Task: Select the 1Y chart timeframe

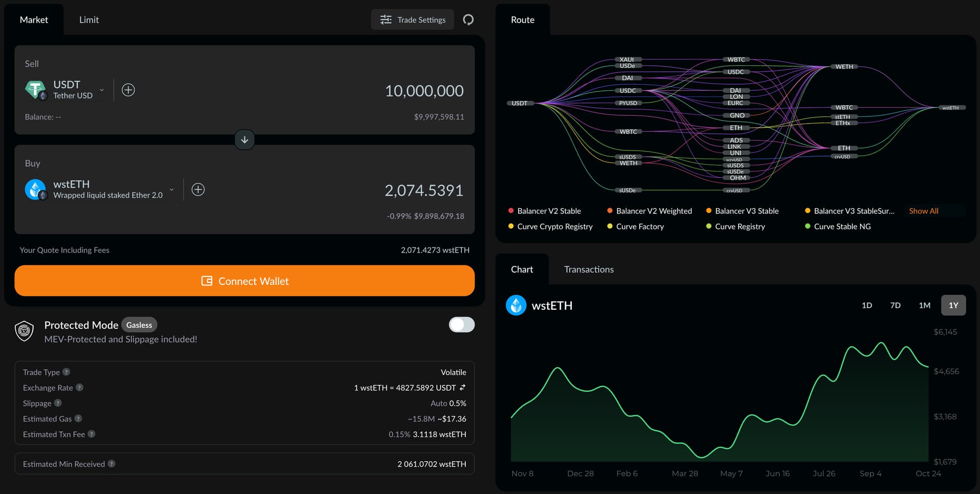Action: (953, 305)
